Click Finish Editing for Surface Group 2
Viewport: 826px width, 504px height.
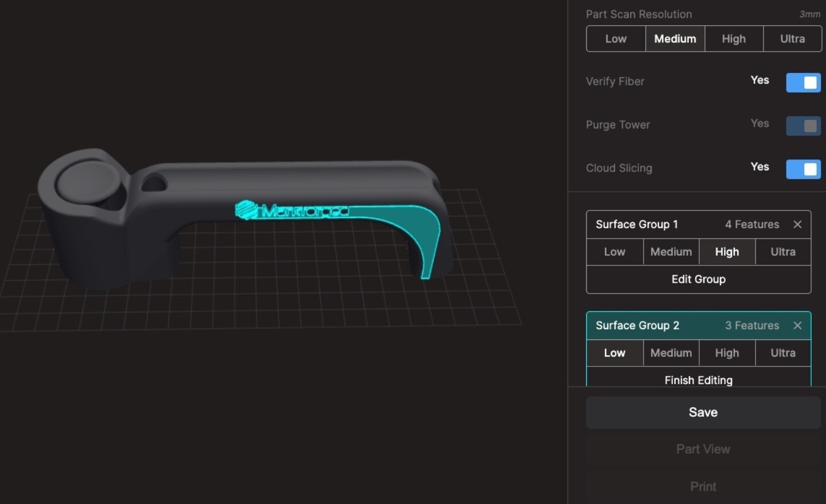click(x=698, y=380)
